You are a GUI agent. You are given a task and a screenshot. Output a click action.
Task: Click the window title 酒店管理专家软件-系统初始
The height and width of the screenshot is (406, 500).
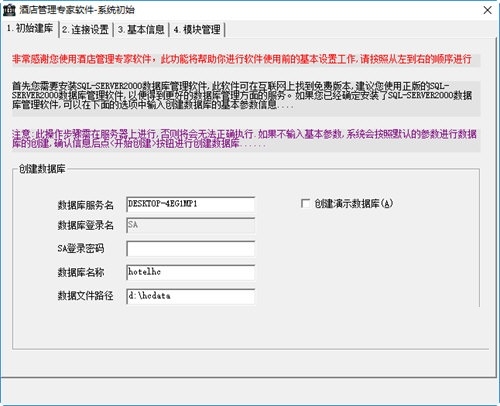[77, 10]
